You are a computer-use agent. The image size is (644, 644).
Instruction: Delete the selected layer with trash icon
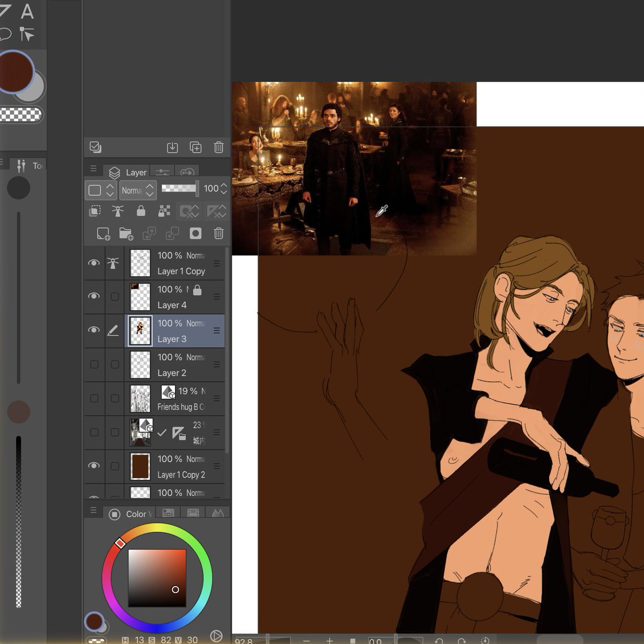[219, 233]
